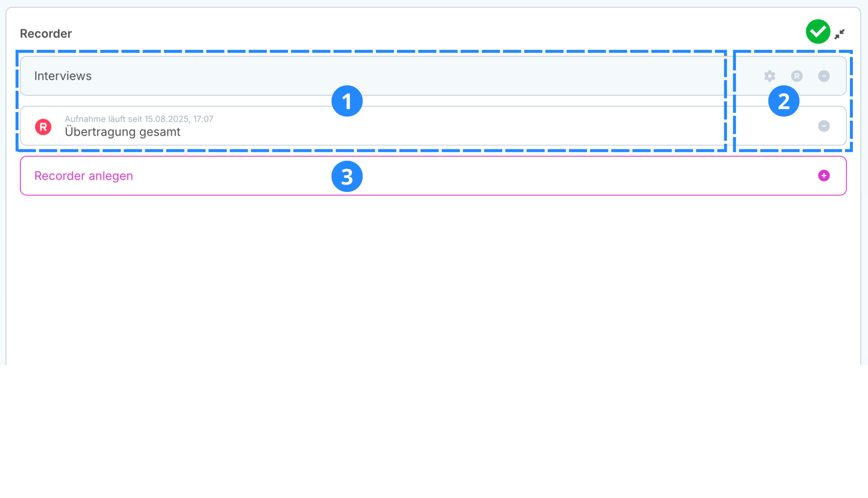Click the Recorder anlegen label
Viewport: 868px width, 498px height.
click(83, 176)
